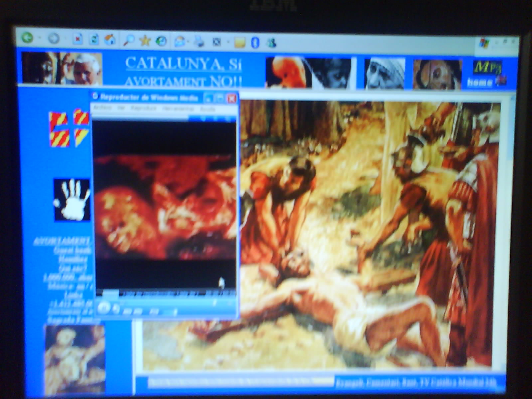This screenshot has width=532, height=399.
Task: Refresh the page with the green arrows icon
Action: [x=94, y=40]
